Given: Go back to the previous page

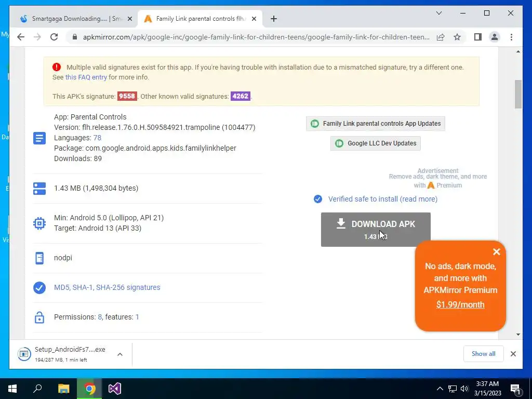Looking at the screenshot, I should (21, 37).
